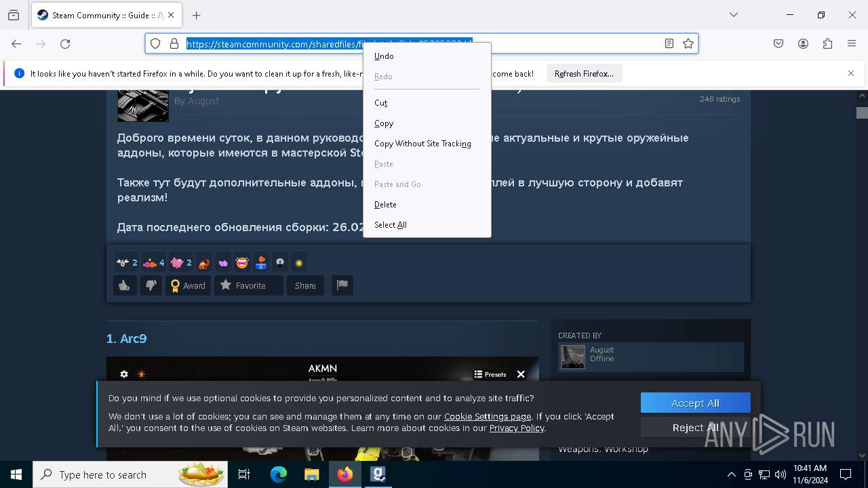
Task: Open the Firefox application menu
Action: [852, 43]
